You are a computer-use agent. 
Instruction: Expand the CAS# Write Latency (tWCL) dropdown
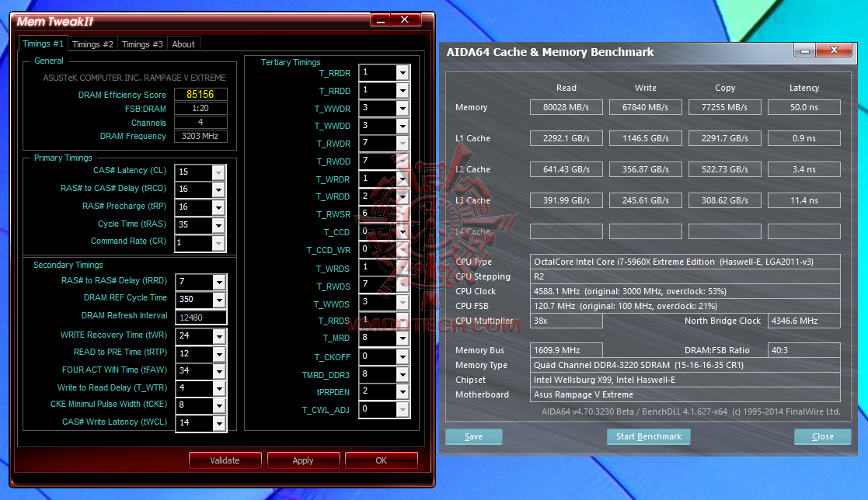tap(219, 423)
